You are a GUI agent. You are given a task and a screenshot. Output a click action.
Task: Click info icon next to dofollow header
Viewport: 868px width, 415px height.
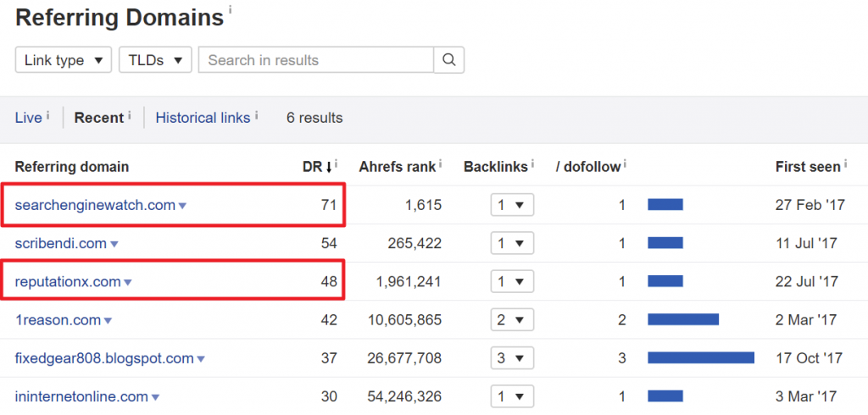coord(625,163)
